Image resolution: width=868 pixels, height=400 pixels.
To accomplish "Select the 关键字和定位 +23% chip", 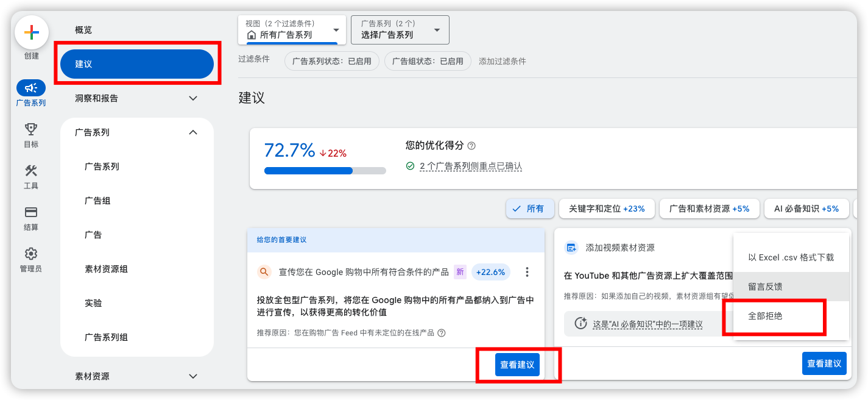I will click(607, 209).
